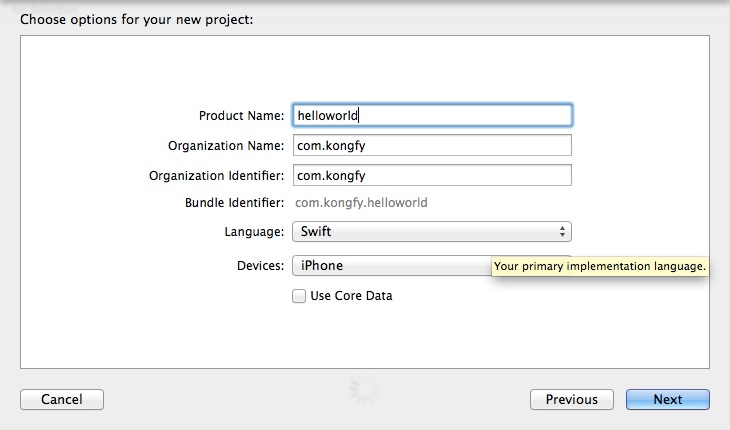
Task: Click the Bundle Identifier label
Action: pos(235,203)
